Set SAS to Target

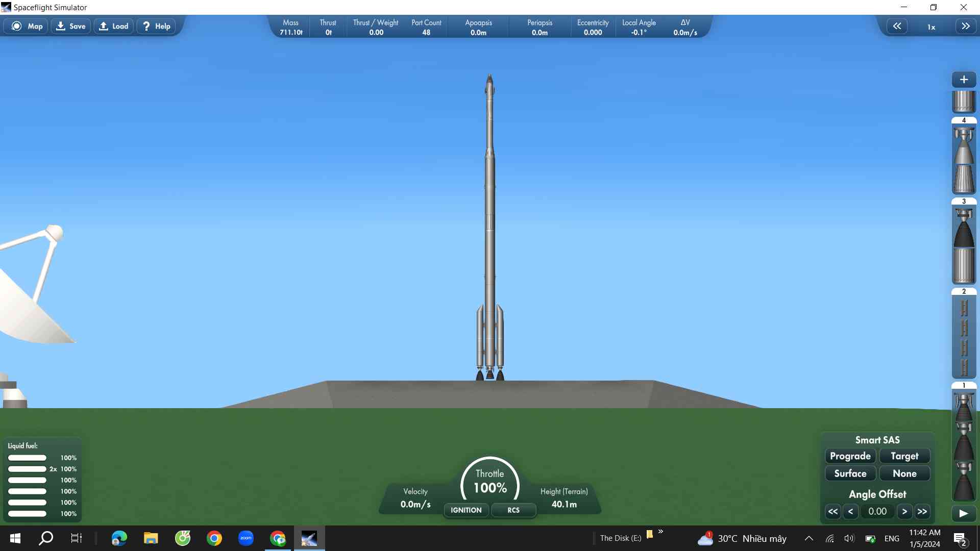(x=904, y=456)
